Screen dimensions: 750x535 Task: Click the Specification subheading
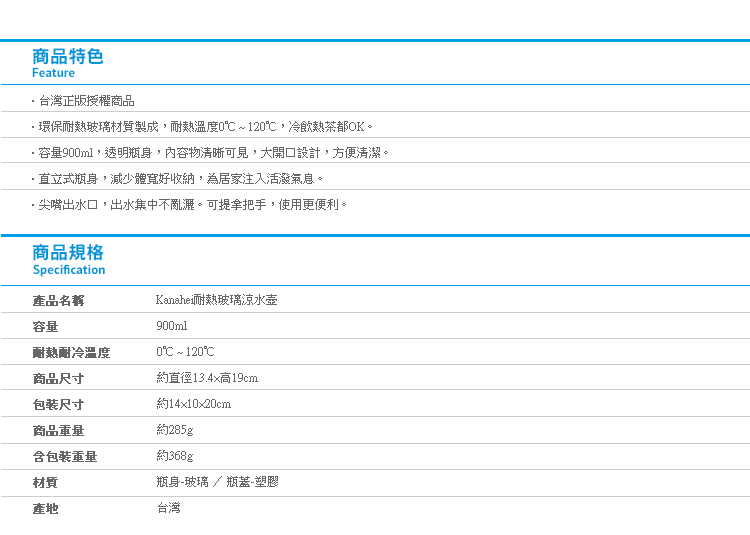(x=69, y=270)
